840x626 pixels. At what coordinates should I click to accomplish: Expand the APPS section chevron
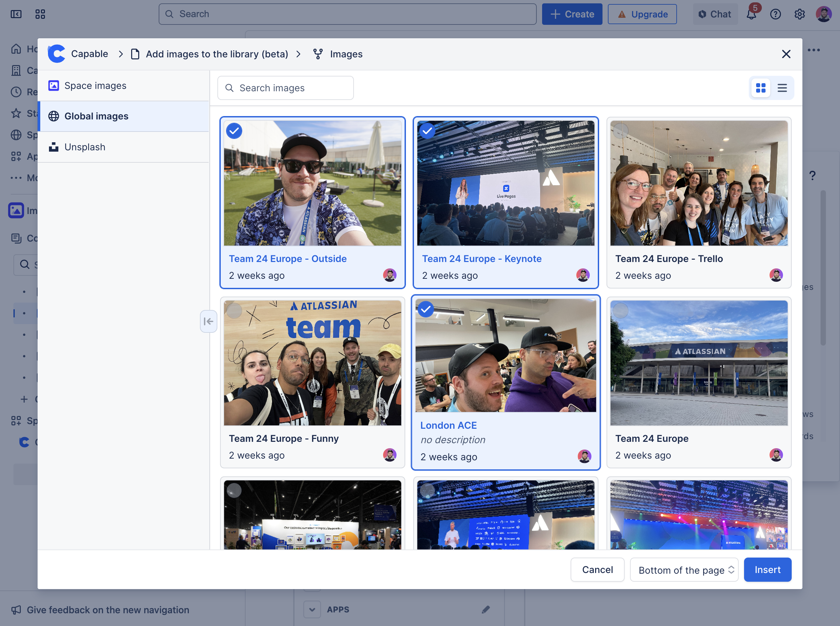coord(312,609)
